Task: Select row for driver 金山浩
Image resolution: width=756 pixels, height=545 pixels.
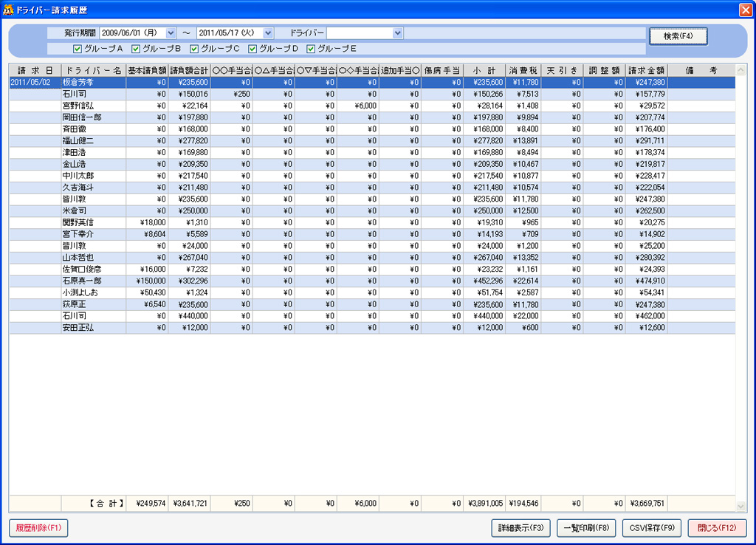Action: click(372, 165)
